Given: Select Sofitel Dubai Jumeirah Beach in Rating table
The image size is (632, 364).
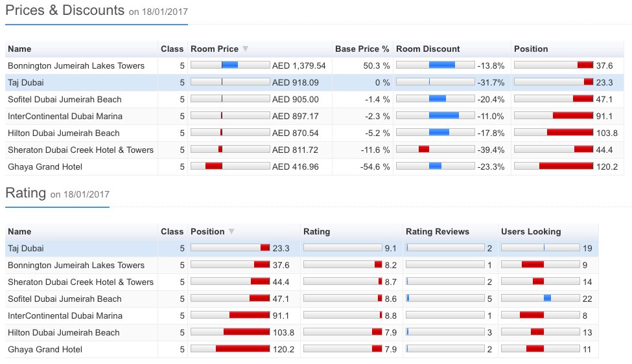Looking at the screenshot, I should (64, 299).
